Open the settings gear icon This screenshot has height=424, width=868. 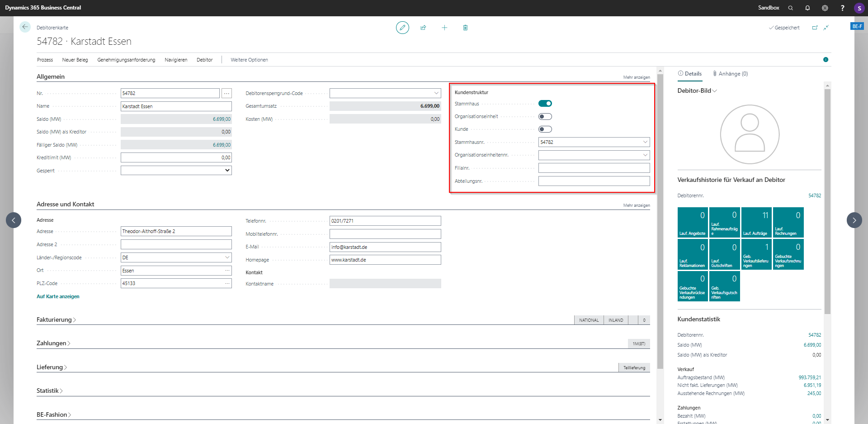pyautogui.click(x=825, y=8)
